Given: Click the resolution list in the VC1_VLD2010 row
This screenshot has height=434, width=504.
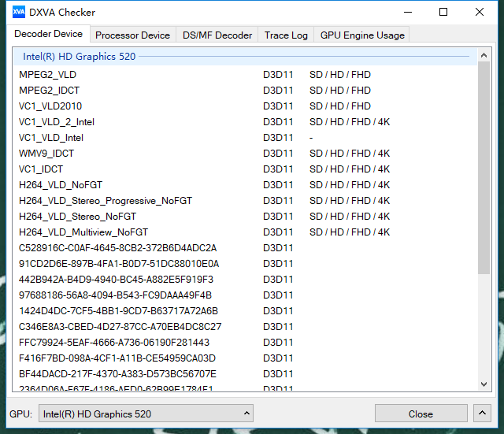Looking at the screenshot, I should (x=340, y=106).
